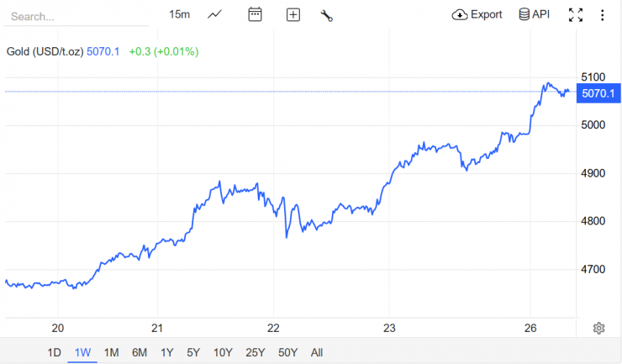Click the Export cloud download button
The width and height of the screenshot is (622, 364).
[477, 14]
